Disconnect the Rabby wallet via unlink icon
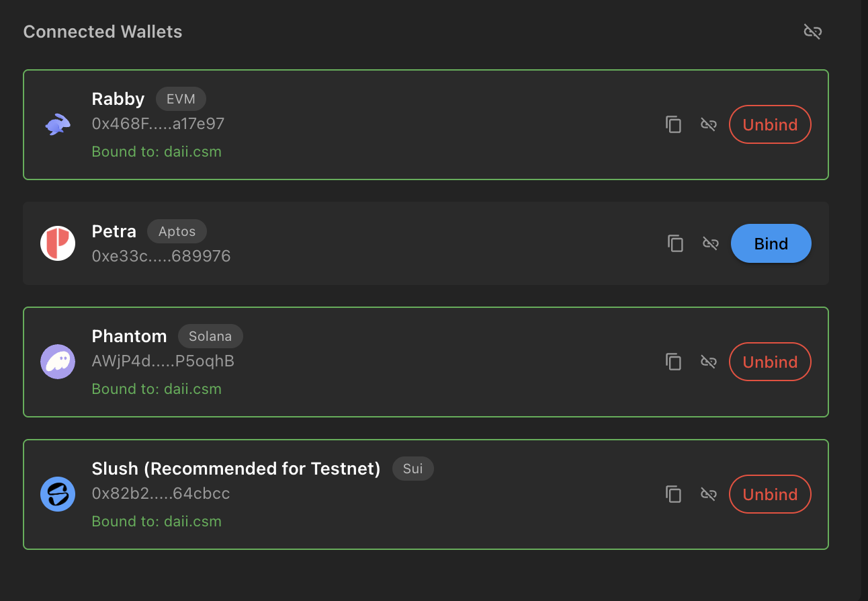The width and height of the screenshot is (868, 601). point(709,124)
